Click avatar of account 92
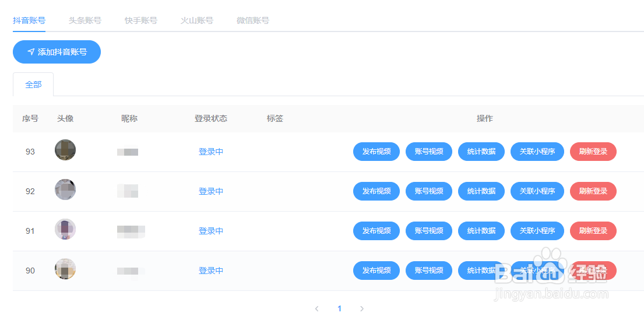 [65, 189]
